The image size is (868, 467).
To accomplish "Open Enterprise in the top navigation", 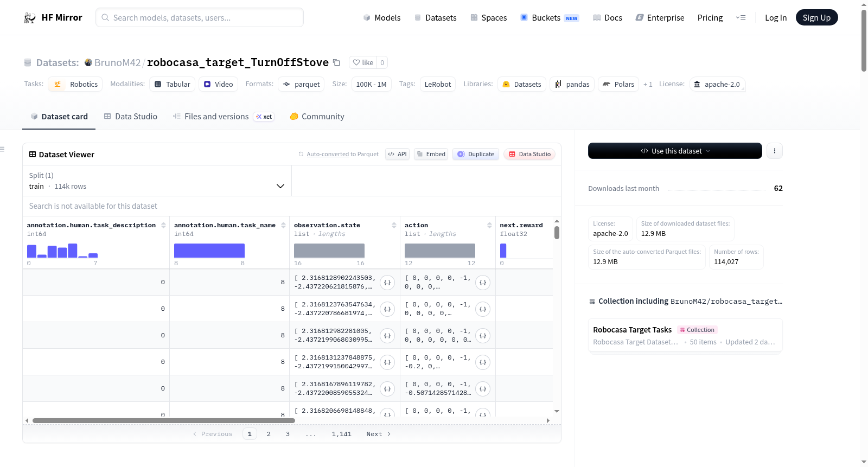I will click(x=660, y=17).
